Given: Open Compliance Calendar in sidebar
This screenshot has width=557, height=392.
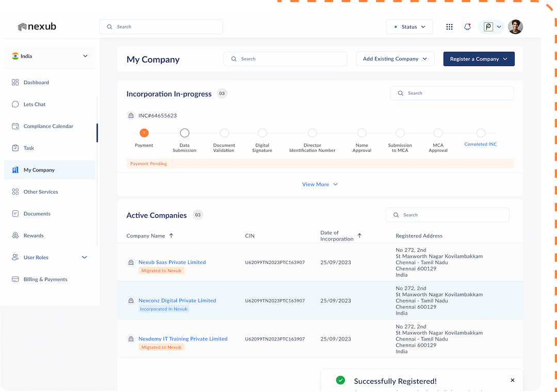Looking at the screenshot, I should pyautogui.click(x=50, y=126).
